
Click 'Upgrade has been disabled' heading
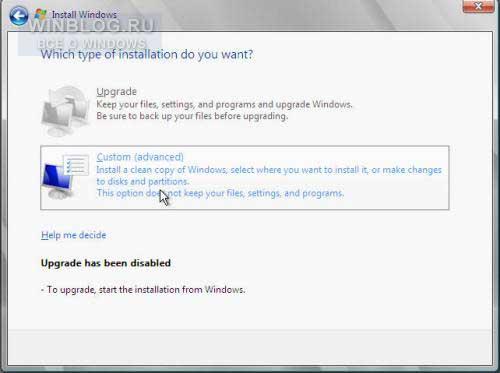[106, 263]
